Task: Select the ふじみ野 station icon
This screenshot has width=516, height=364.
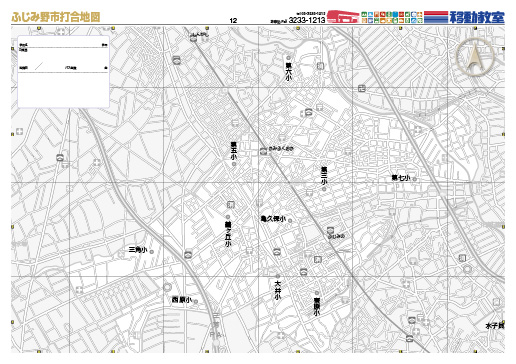Action: click(x=330, y=230)
